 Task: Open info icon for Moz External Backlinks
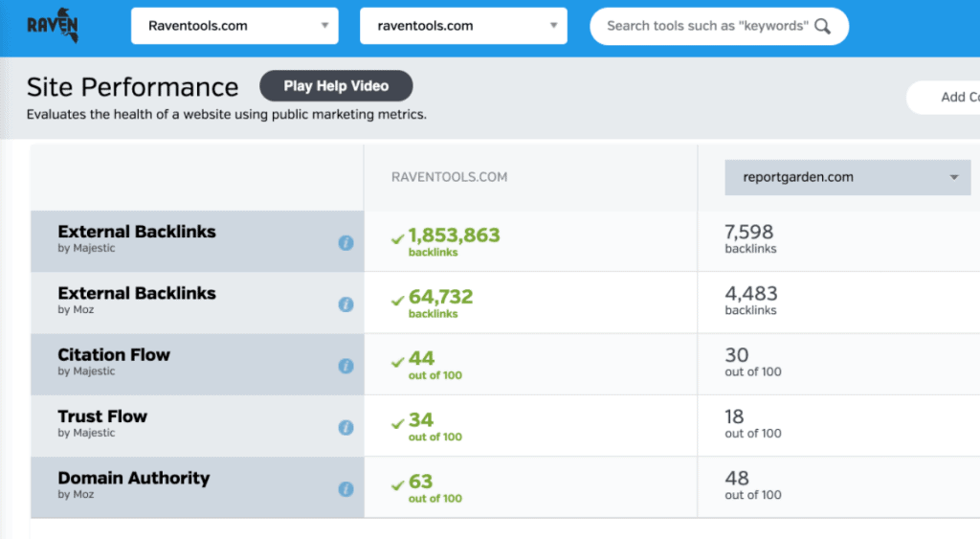tap(345, 304)
